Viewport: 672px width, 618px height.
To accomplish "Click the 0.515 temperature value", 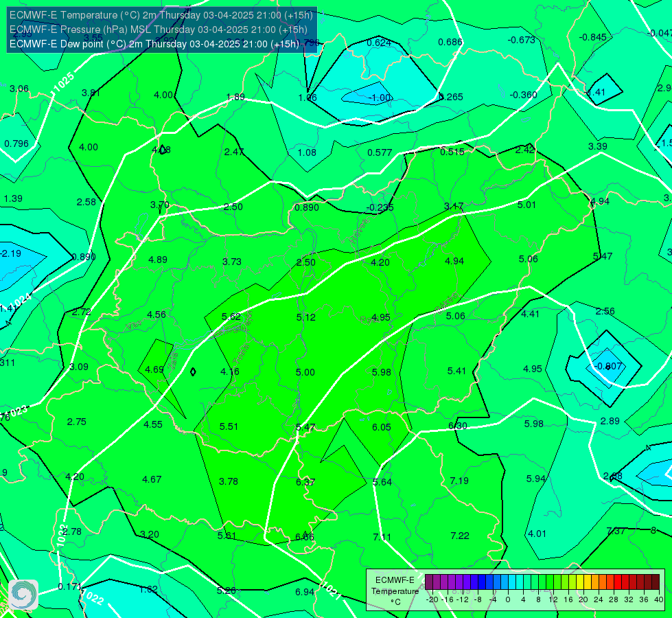I will point(452,151).
